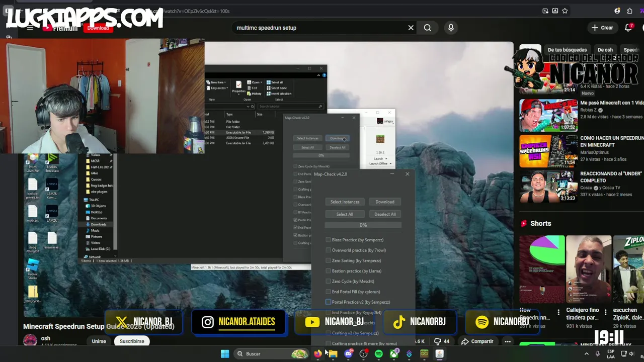Check Portal Practice v2 (by Semperzz)
644x362 pixels.
(328, 302)
